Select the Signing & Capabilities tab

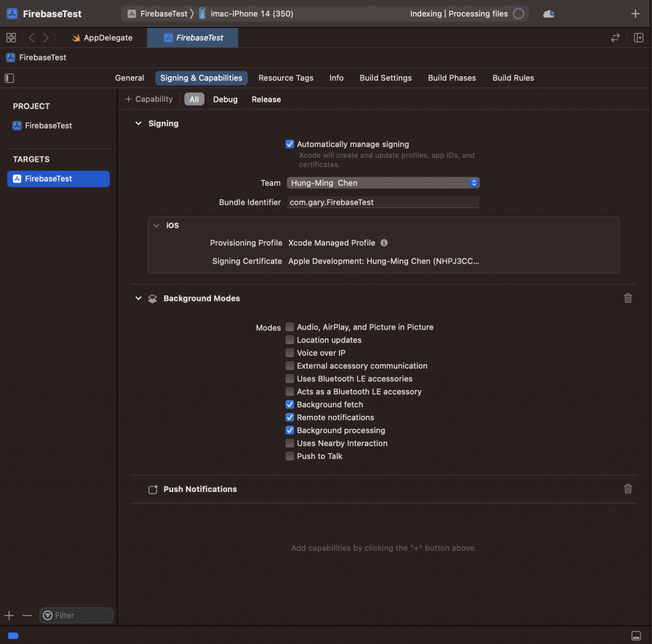[201, 78]
